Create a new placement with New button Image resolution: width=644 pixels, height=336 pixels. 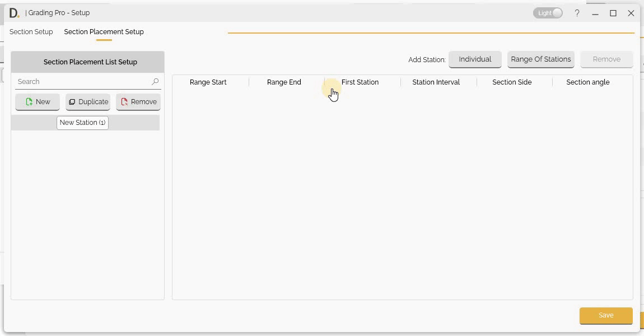[x=38, y=102]
